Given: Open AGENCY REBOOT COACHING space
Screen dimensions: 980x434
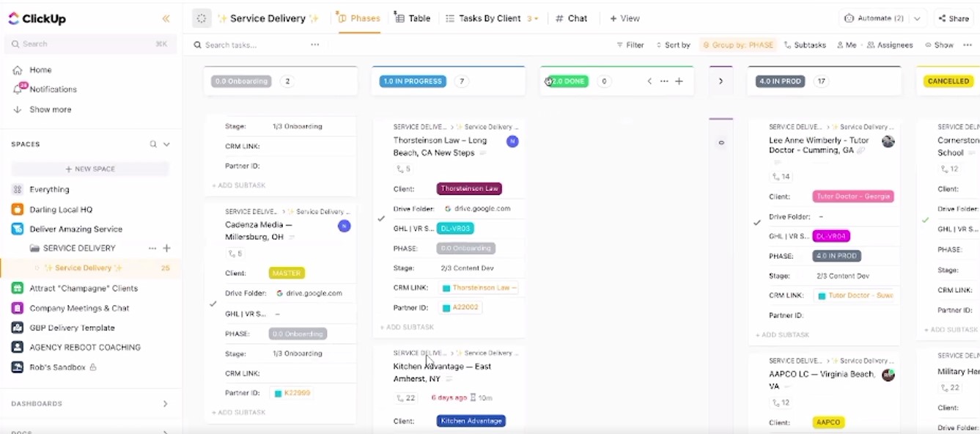Looking at the screenshot, I should tap(85, 347).
